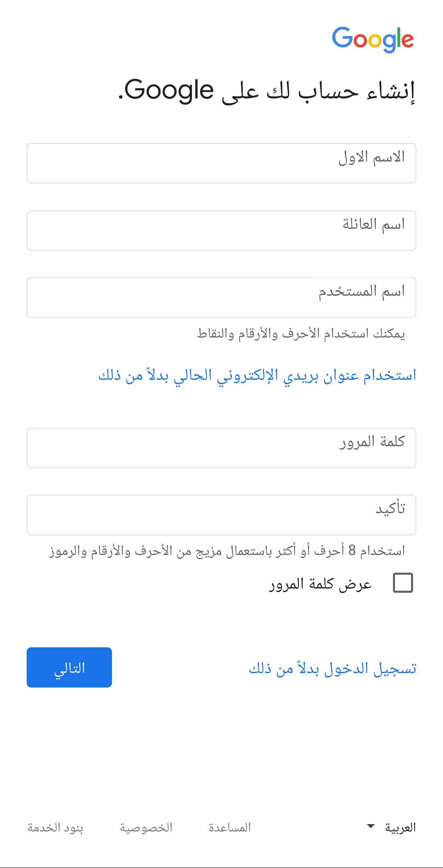Open the Help link (المساعدة) in the footer

(229, 827)
